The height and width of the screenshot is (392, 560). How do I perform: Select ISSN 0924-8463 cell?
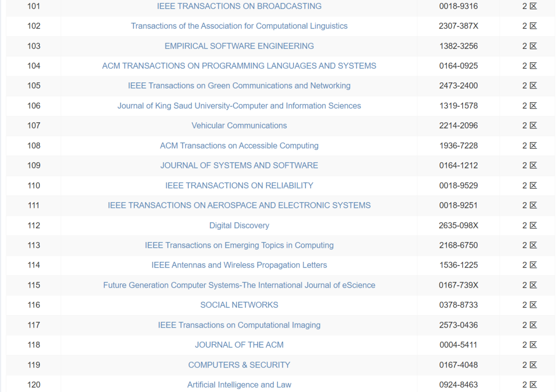[458, 385]
